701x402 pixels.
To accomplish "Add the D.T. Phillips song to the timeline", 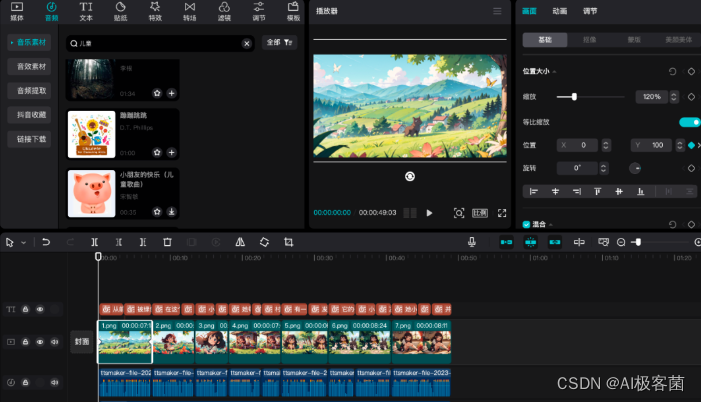I will [171, 152].
